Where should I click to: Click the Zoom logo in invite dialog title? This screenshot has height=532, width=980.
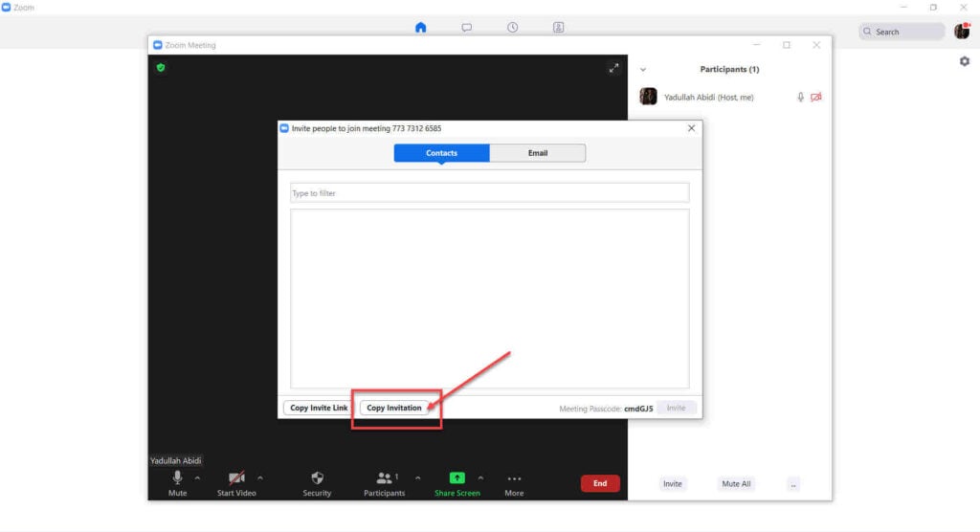click(x=284, y=128)
